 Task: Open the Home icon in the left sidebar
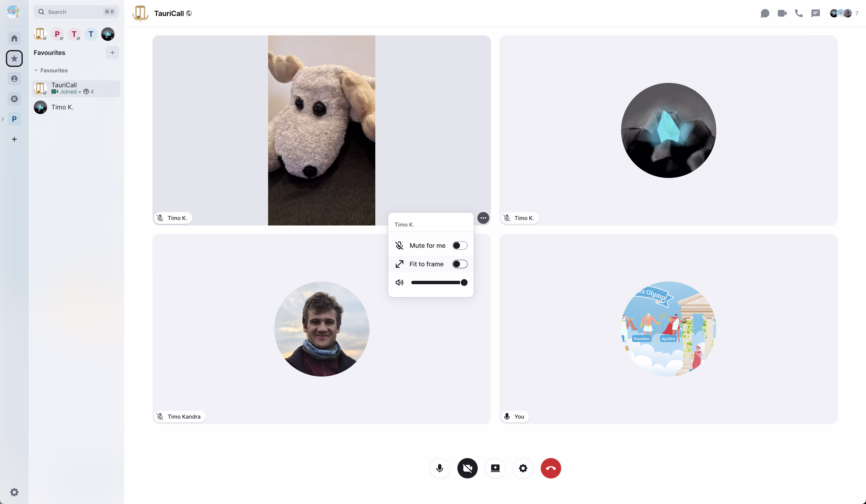point(14,38)
